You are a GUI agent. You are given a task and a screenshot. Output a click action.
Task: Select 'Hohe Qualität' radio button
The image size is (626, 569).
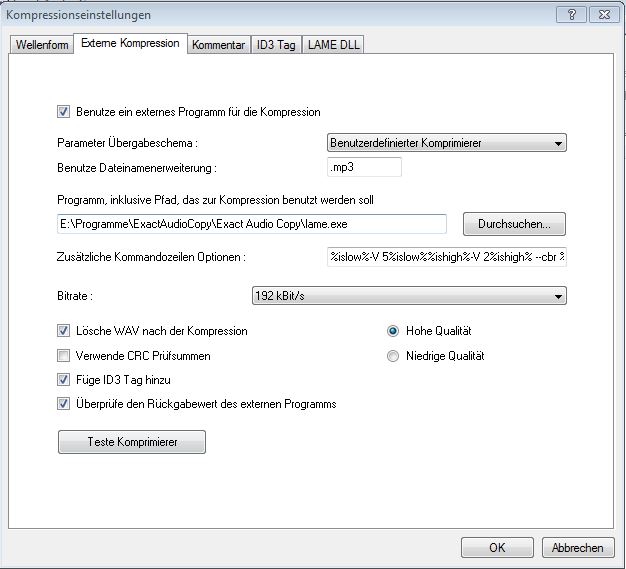click(x=393, y=331)
